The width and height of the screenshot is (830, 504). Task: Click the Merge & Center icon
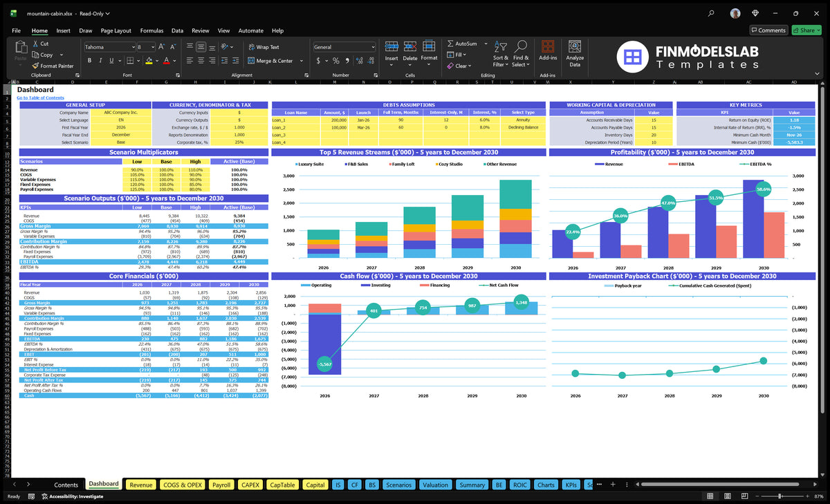click(251, 61)
